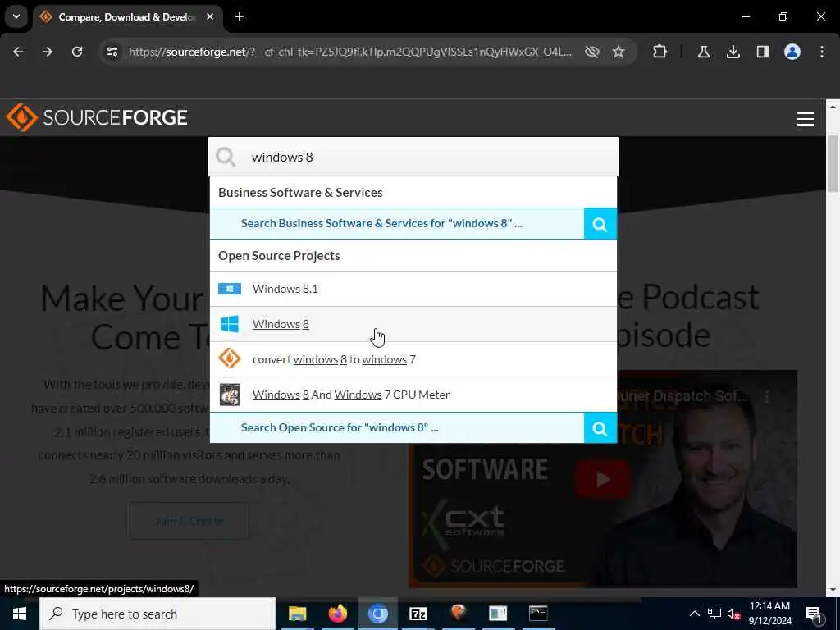Select the Compare, Download & Develop tab
The image size is (840, 630).
pyautogui.click(x=127, y=17)
